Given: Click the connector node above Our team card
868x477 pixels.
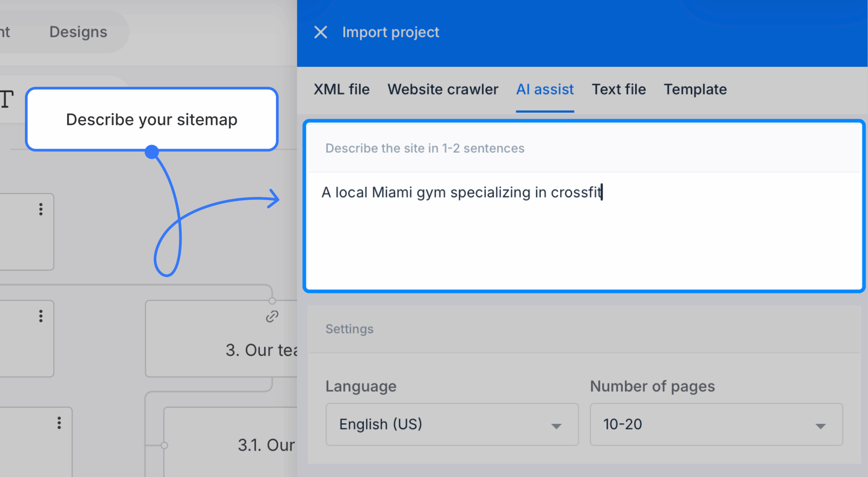Looking at the screenshot, I should point(272,301).
